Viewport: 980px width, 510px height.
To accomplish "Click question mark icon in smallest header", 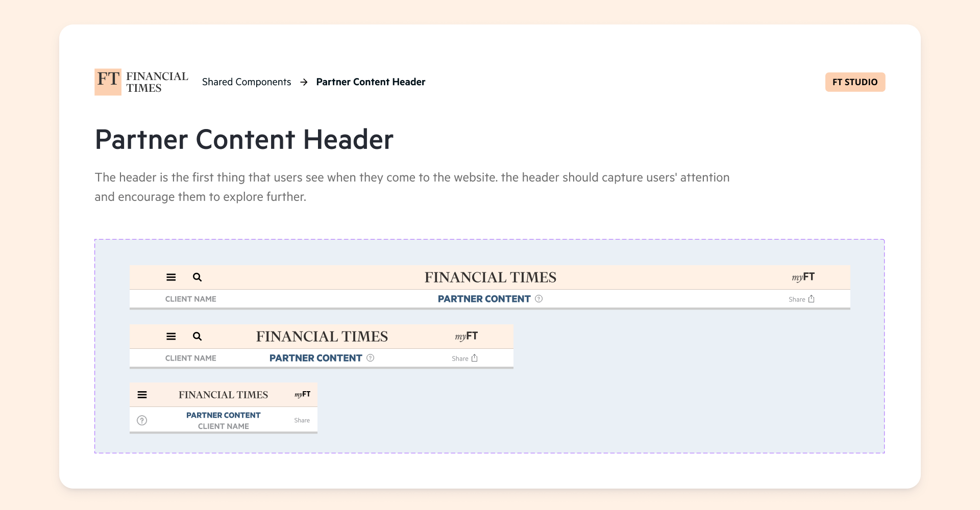I will coord(142,420).
